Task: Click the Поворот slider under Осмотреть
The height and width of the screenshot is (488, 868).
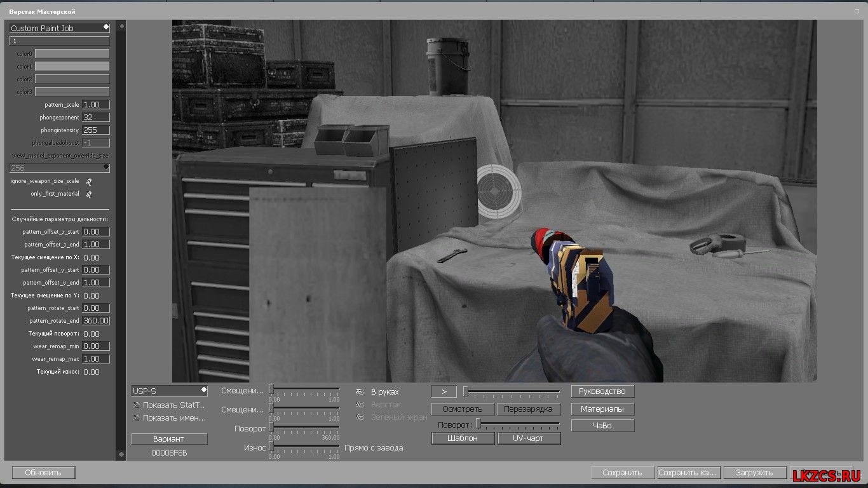Action: 518,423
